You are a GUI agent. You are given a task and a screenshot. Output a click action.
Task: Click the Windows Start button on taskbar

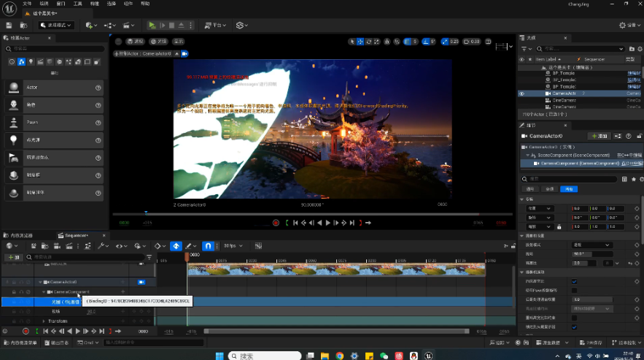[220, 356]
